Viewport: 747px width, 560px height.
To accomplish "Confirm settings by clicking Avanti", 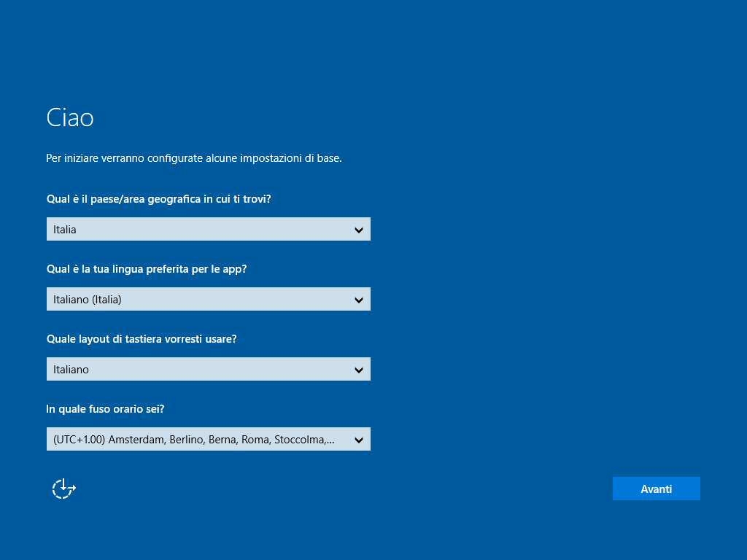I will coord(656,489).
